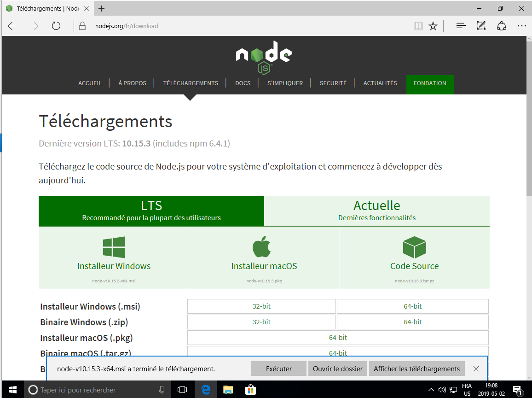
Task: Open Task View from the taskbar
Action: click(182, 390)
